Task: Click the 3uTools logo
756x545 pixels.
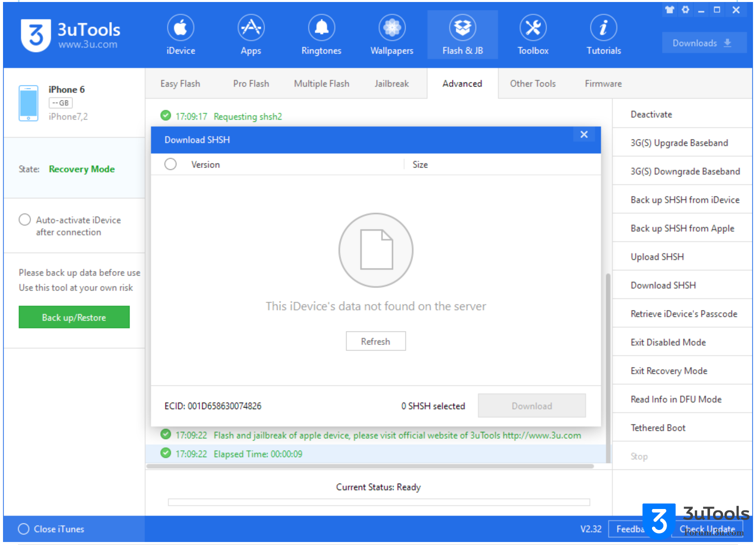Action: 36,35
